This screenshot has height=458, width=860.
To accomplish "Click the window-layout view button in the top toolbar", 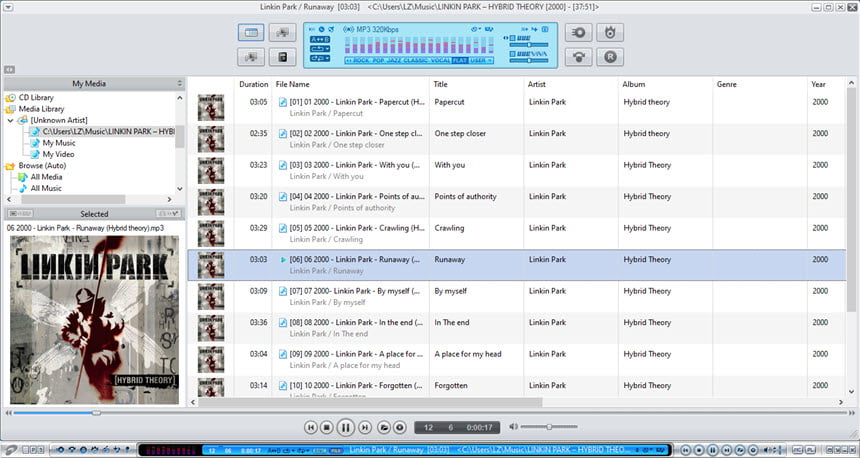I will click(x=251, y=32).
